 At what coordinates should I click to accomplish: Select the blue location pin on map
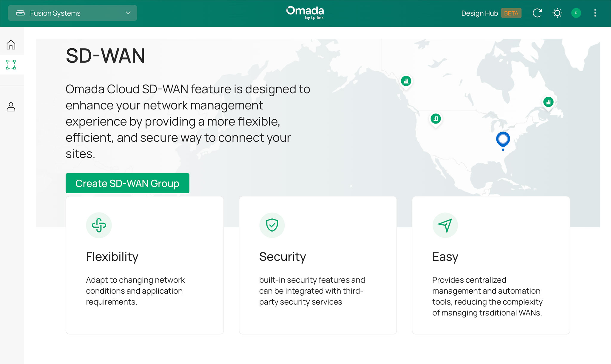pyautogui.click(x=503, y=139)
